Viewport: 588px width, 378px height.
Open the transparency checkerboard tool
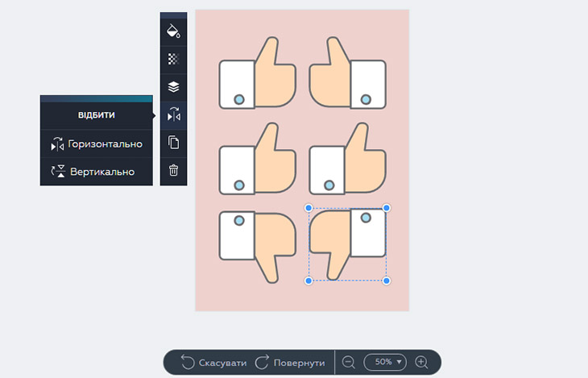(x=173, y=59)
